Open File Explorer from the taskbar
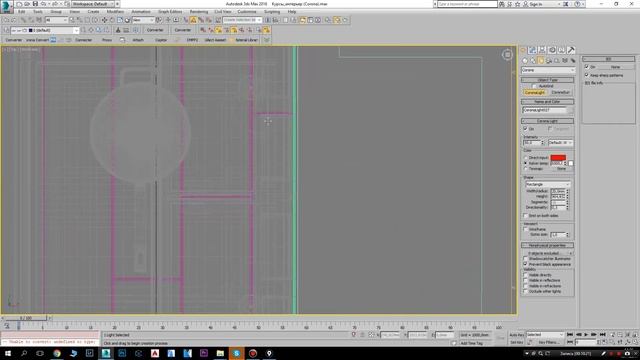 pyautogui.click(x=220, y=353)
